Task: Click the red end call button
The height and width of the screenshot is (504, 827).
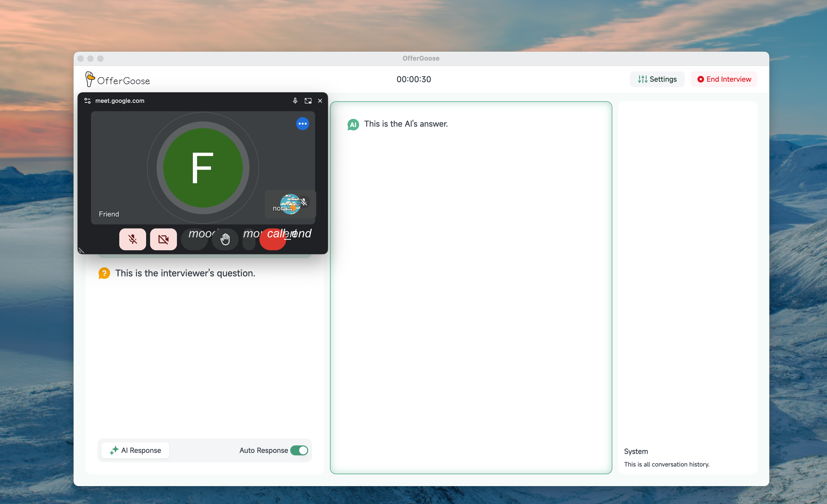Action: [273, 240]
